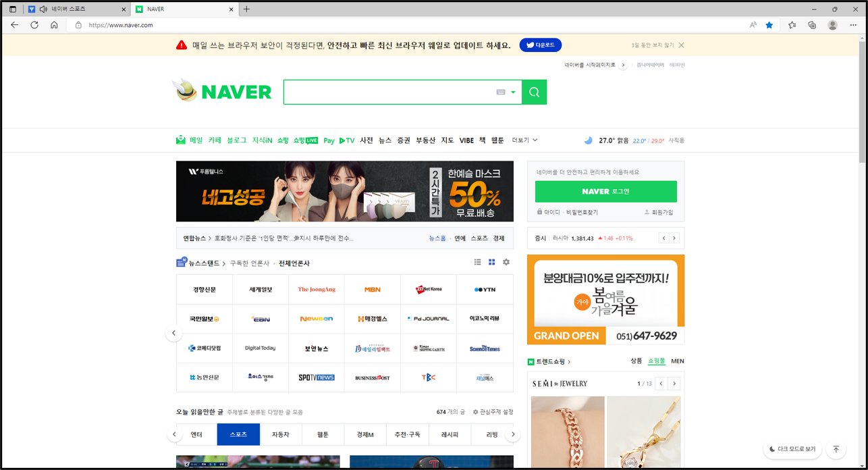This screenshot has width=868, height=470.
Task: Select the 스포츠 topic tab
Action: (238, 434)
